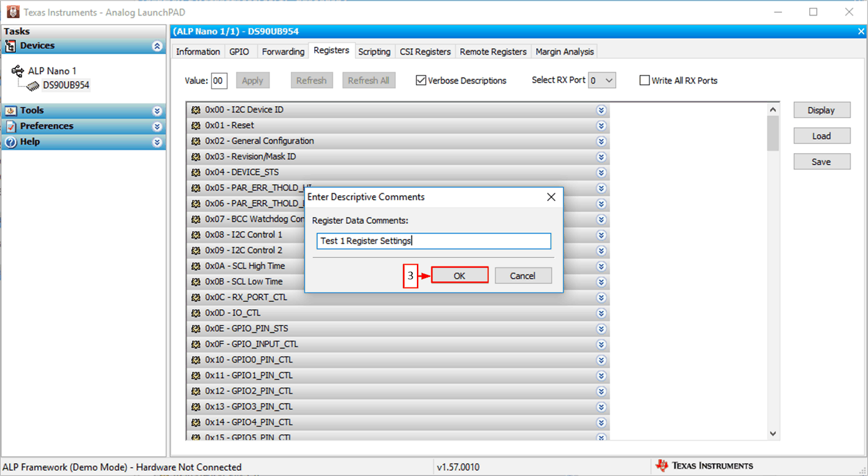Click the Tools panel icon in sidebar
The height and width of the screenshot is (476, 868).
click(x=10, y=110)
